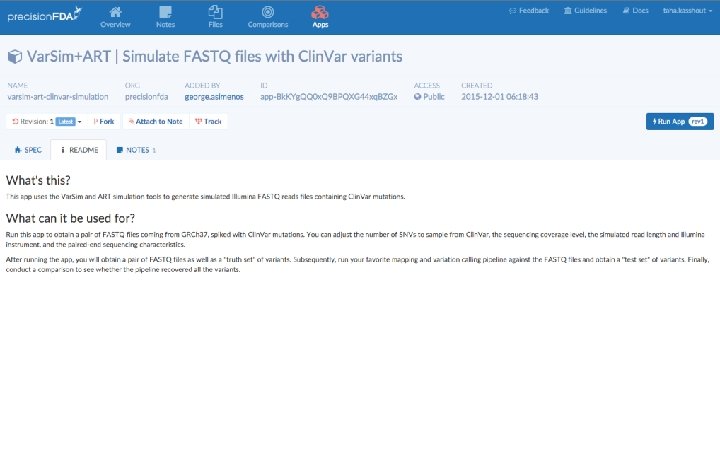Screen dimensions: 720x450
Task: Click the Fork button
Action: [104, 121]
